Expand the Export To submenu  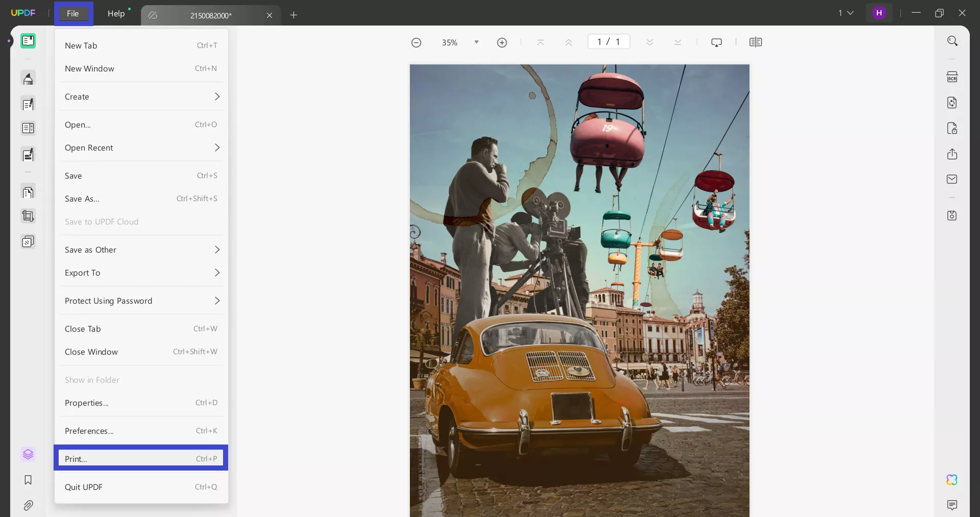pyautogui.click(x=141, y=273)
